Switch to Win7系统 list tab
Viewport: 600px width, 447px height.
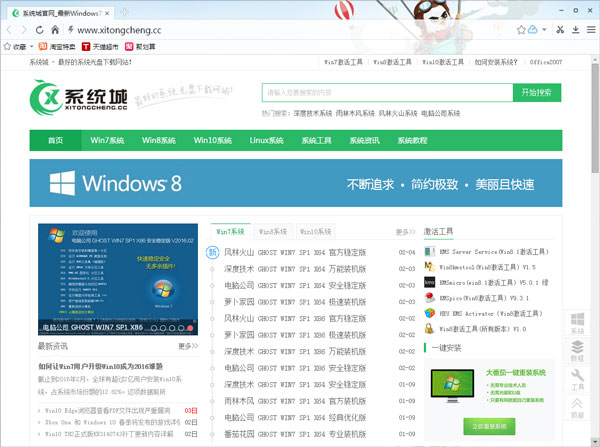coord(230,232)
